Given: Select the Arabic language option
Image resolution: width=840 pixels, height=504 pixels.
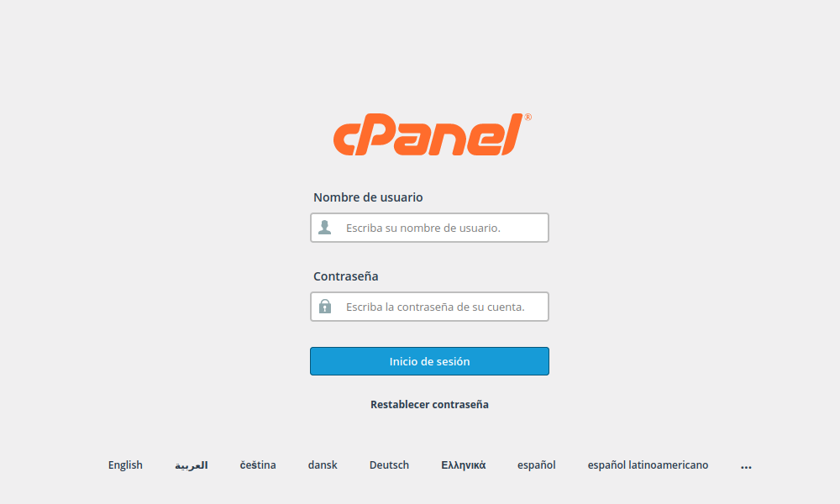Looking at the screenshot, I should [x=192, y=465].
